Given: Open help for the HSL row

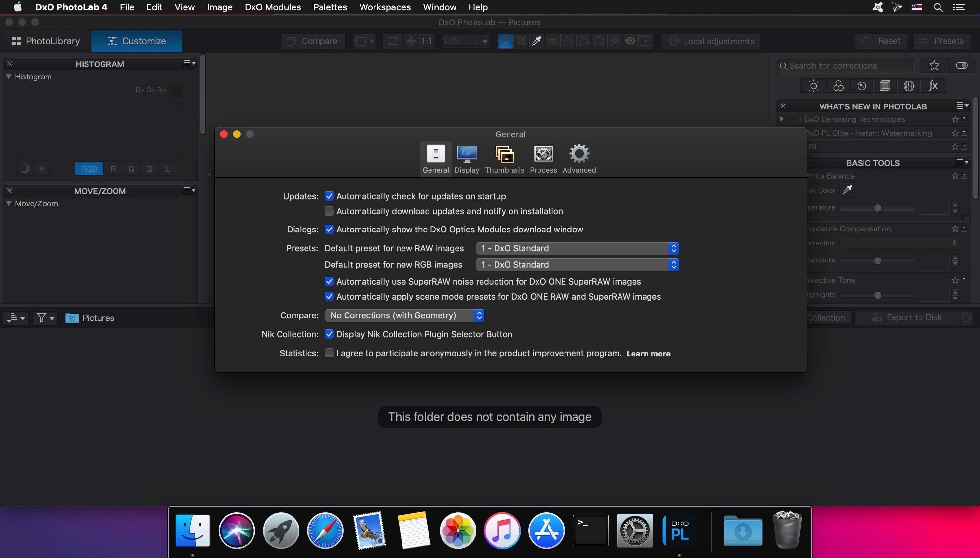Looking at the screenshot, I should [965, 146].
